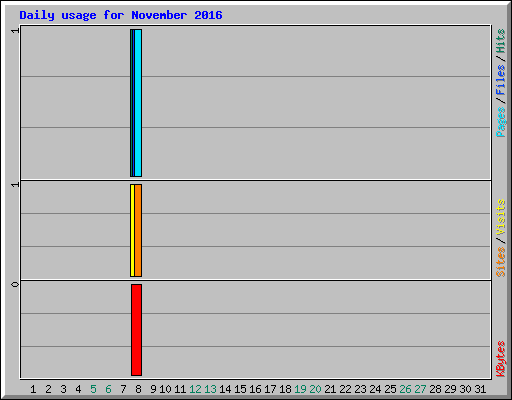Click the 'Hits' legend label
The height and width of the screenshot is (400, 512).
[x=500, y=41]
